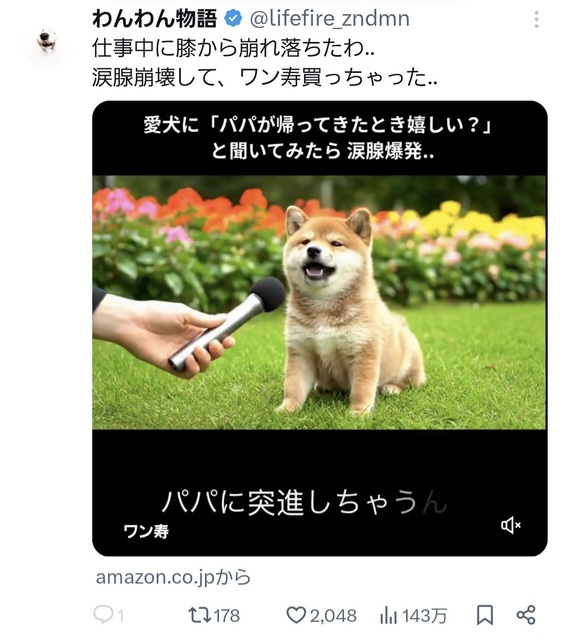Click the 143万 view count
Screen dimensions: 566x640
424,616
